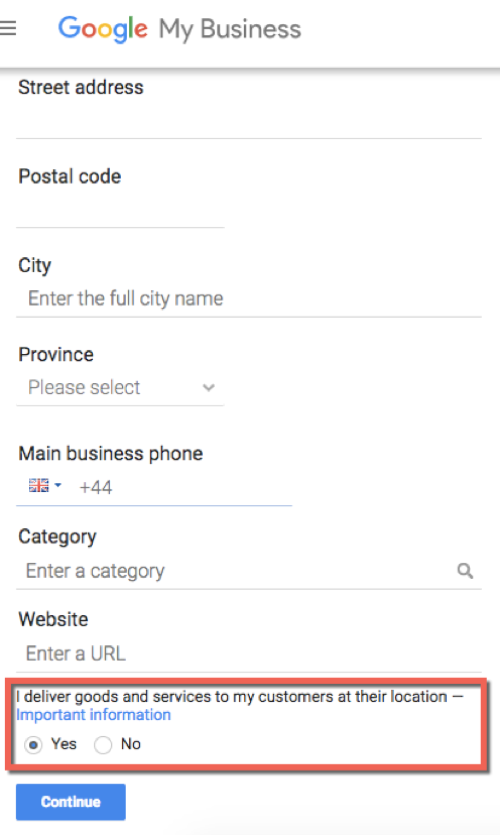Click the Continue button
The height and width of the screenshot is (835, 500).
[71, 801]
